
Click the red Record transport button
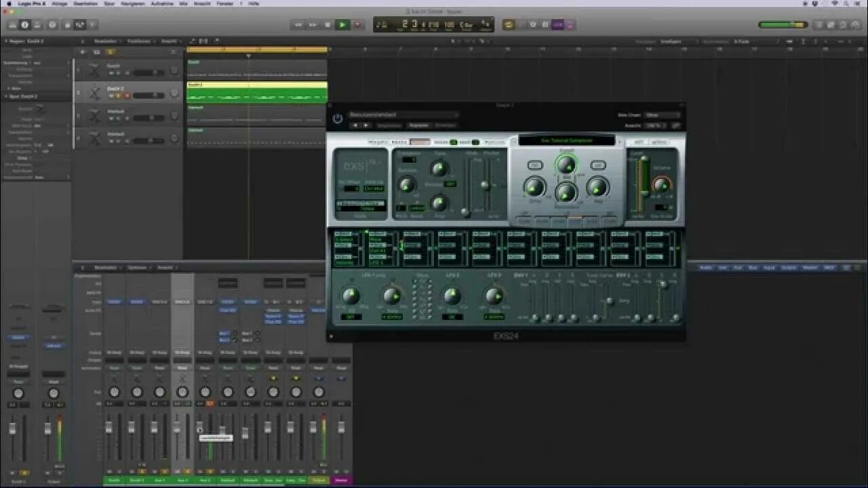pos(357,25)
